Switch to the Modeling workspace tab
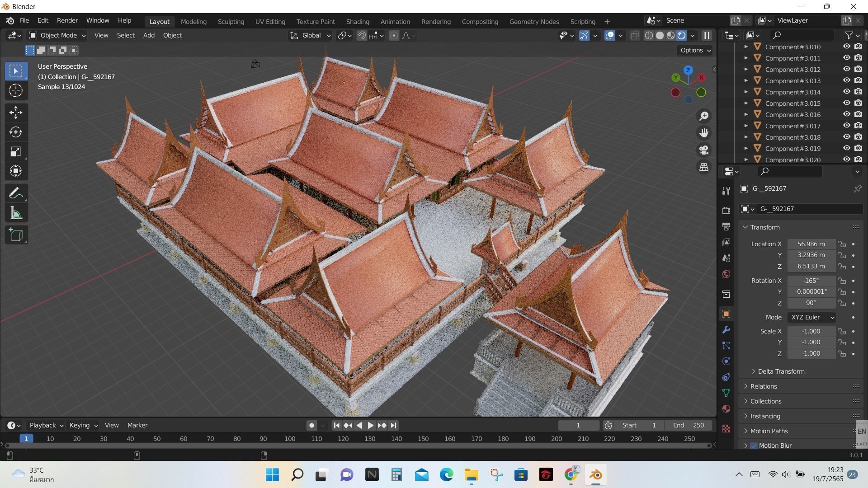The width and height of the screenshot is (868, 488). [193, 21]
